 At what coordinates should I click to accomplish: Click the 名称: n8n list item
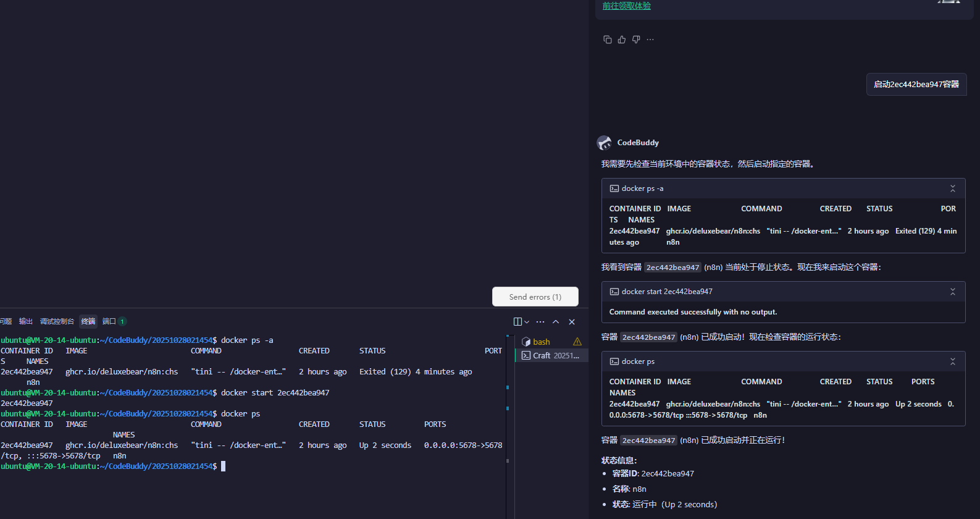click(629, 489)
